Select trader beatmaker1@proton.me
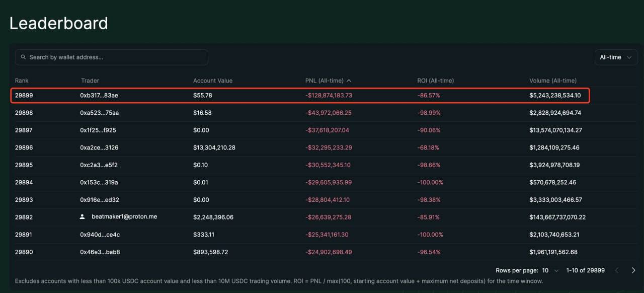 click(124, 216)
